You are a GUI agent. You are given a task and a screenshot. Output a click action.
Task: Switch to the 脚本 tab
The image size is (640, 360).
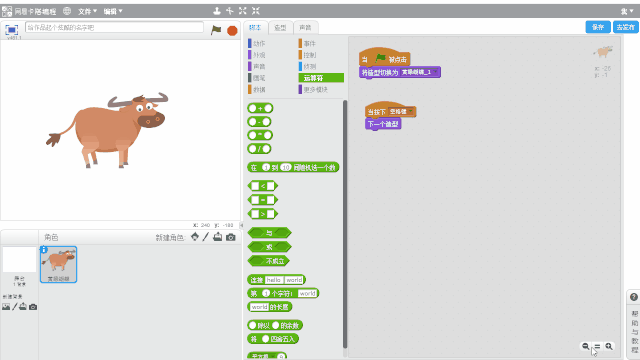coord(255,27)
